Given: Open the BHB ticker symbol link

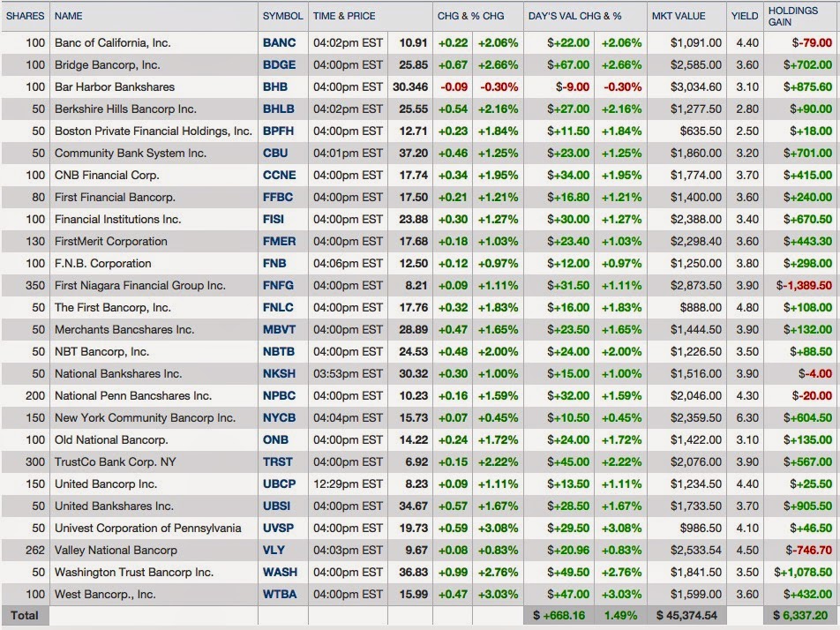Looking at the screenshot, I should [x=274, y=86].
